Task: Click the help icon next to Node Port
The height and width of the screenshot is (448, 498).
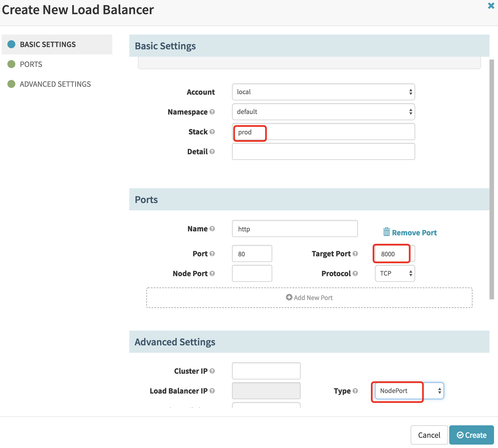Action: coord(212,274)
